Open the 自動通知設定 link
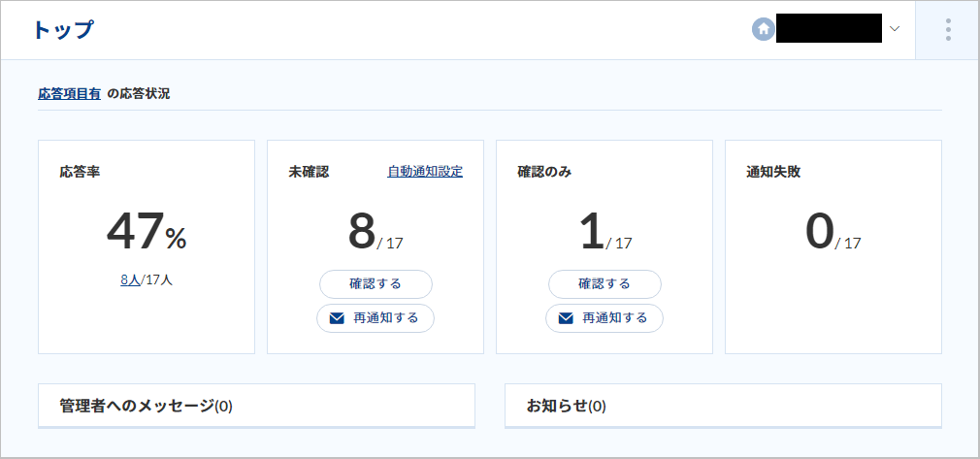Screen dimensions: 980x459 pyautogui.click(x=425, y=172)
